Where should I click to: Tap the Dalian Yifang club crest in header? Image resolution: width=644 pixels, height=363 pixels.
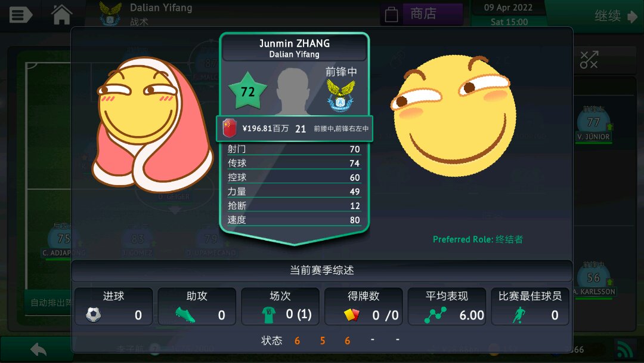(x=110, y=14)
